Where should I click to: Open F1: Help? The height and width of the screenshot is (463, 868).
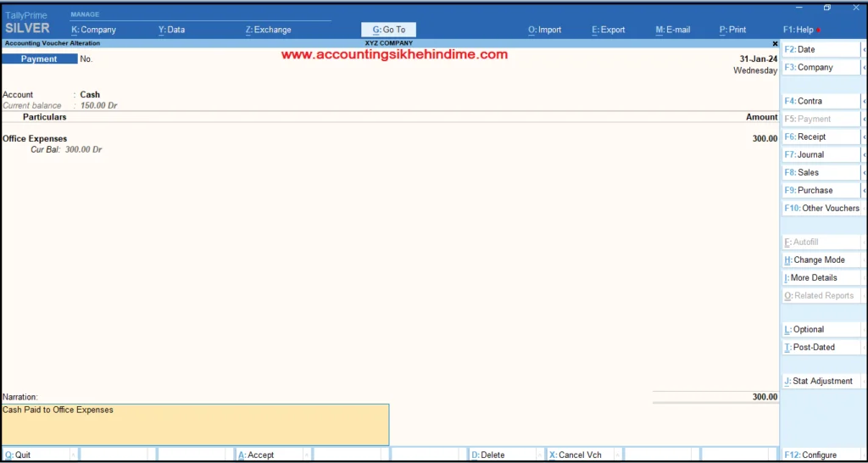[798, 30]
